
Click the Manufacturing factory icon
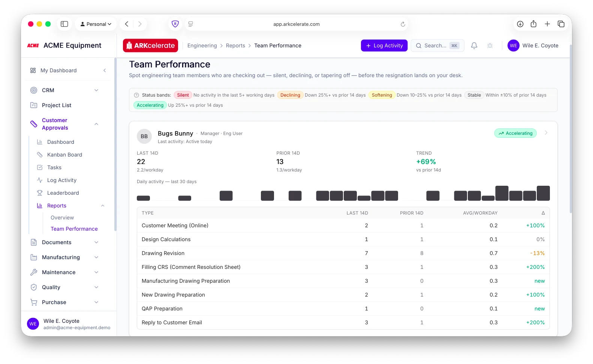point(34,257)
